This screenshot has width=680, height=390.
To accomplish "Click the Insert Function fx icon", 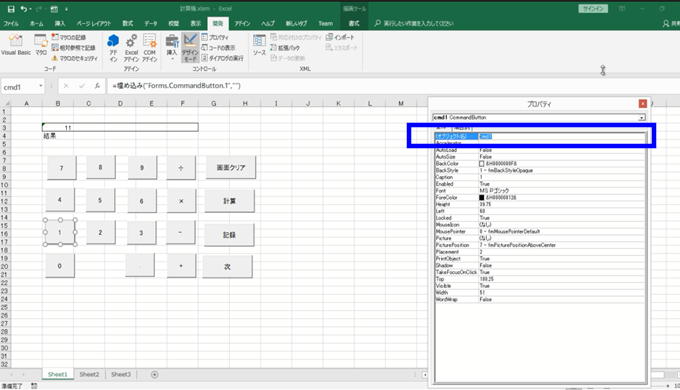I will coord(97,86).
